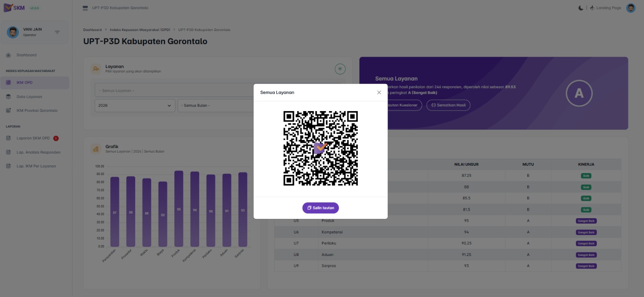Image resolution: width=644 pixels, height=297 pixels.
Task: Click the Laporan SKM OPD icon
Action: pyautogui.click(x=8, y=138)
